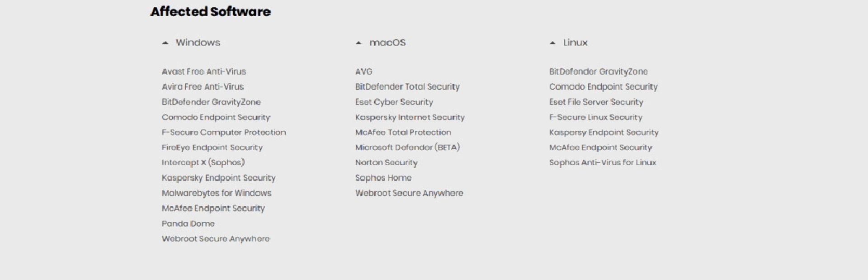Click the Affected Software heading
Image resolution: width=868 pixels, height=280 pixels.
pyautogui.click(x=211, y=12)
